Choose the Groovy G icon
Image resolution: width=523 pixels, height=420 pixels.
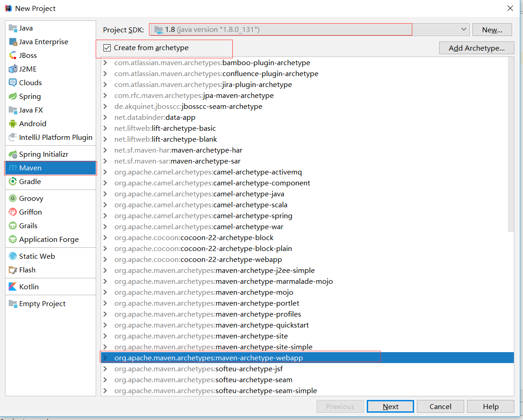13,199
